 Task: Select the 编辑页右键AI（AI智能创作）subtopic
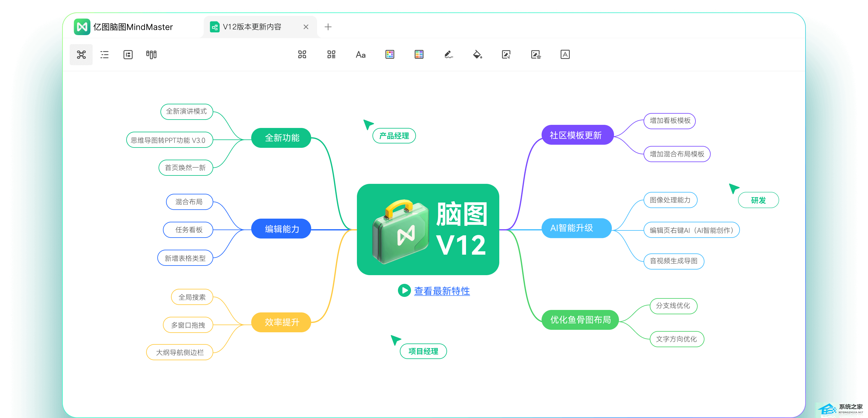click(691, 230)
